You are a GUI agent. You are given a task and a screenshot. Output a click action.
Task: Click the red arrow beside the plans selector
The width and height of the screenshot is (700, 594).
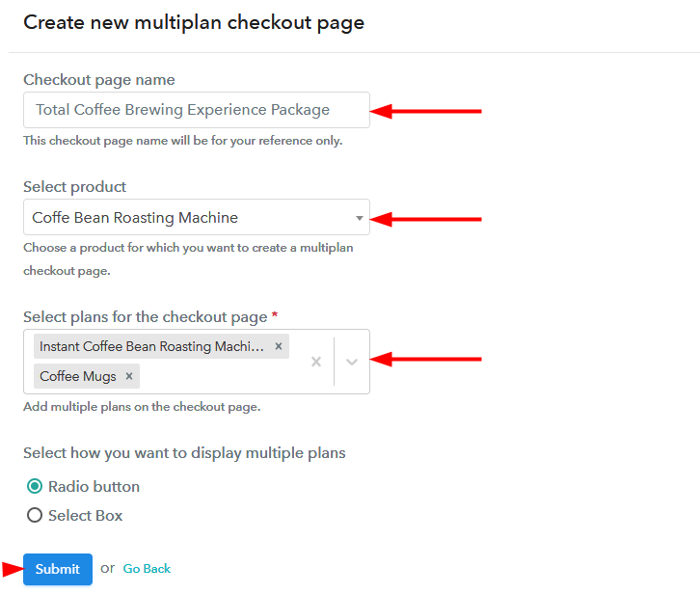425,360
